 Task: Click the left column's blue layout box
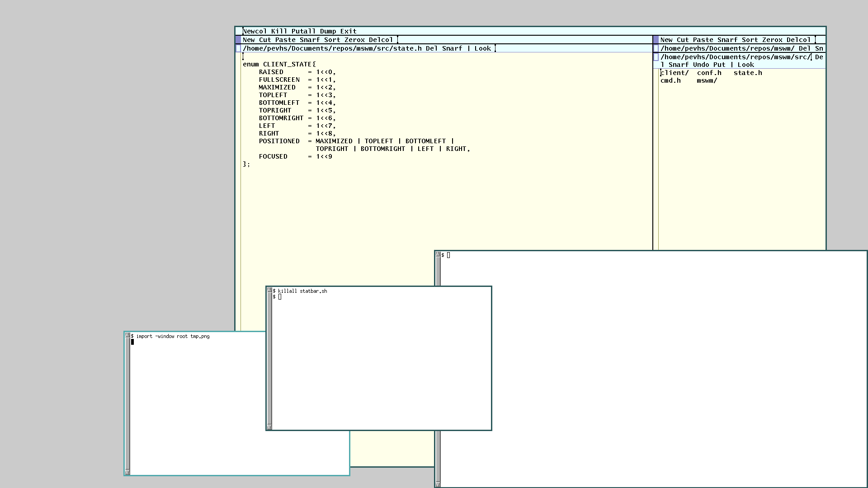coord(238,40)
